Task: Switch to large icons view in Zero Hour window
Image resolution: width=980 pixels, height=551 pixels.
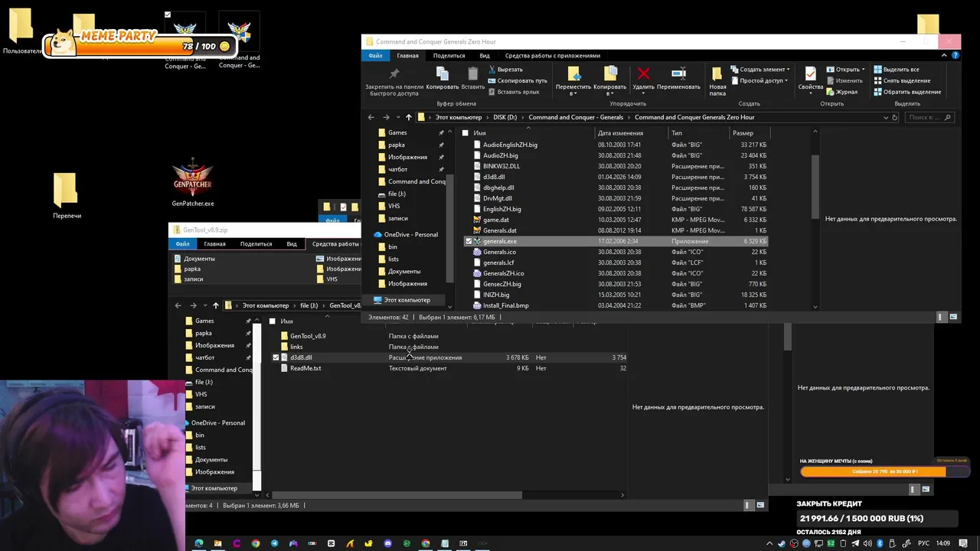Action: point(953,317)
